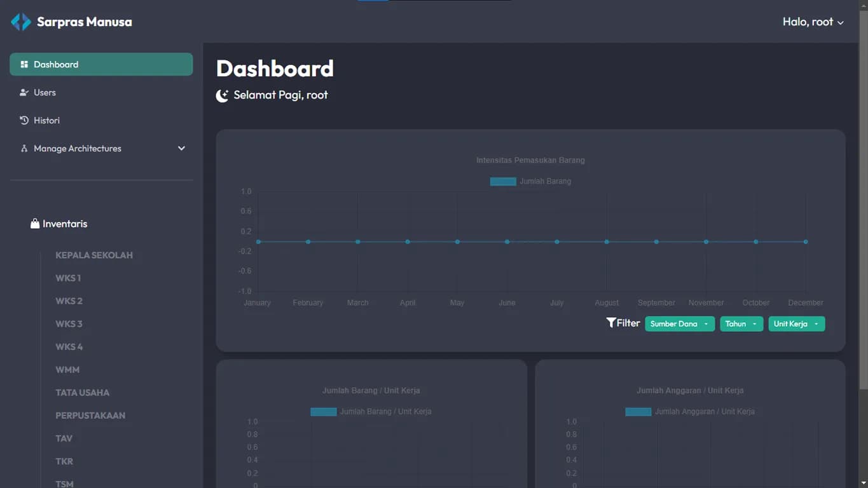Click the funnel Filter icon
This screenshot has width=868, height=488.
click(611, 323)
